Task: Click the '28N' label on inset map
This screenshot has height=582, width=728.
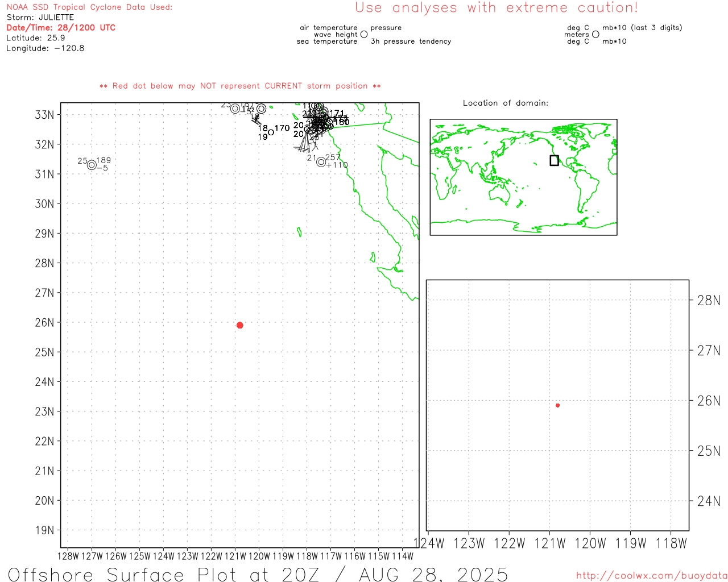Action: point(709,301)
